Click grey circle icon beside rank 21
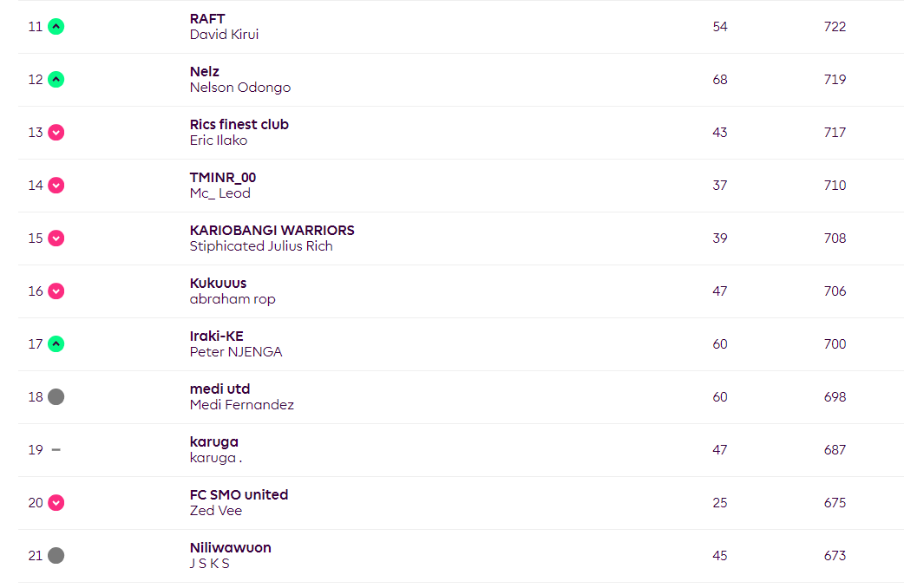 [56, 556]
